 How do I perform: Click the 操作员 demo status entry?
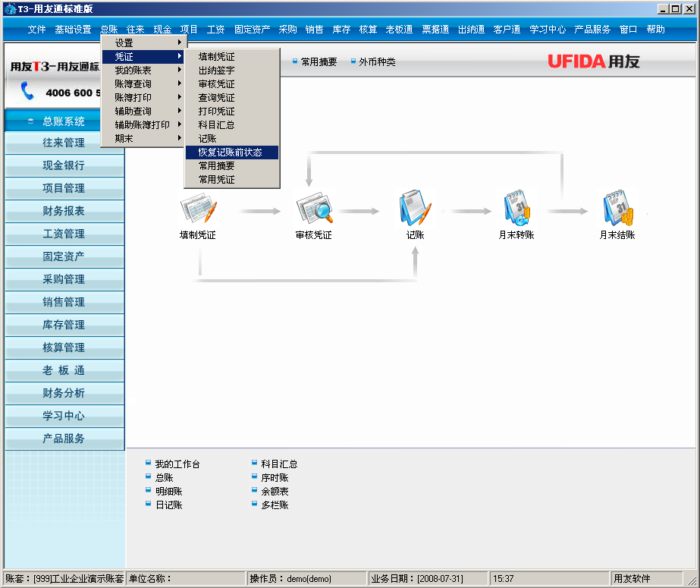tap(306, 579)
